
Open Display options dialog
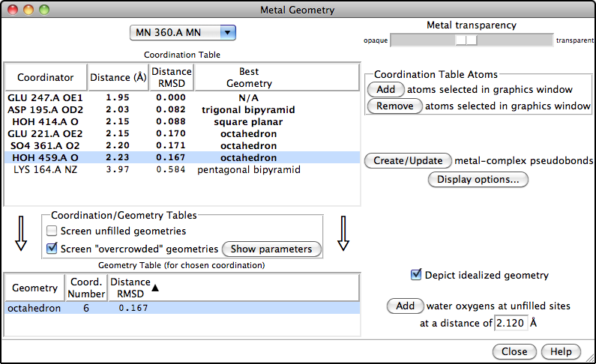point(478,180)
